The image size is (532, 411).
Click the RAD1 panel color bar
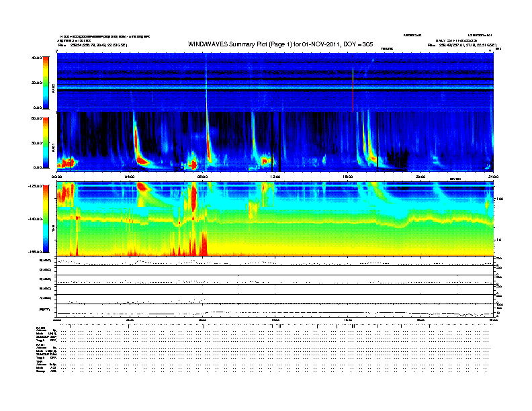(x=46, y=143)
